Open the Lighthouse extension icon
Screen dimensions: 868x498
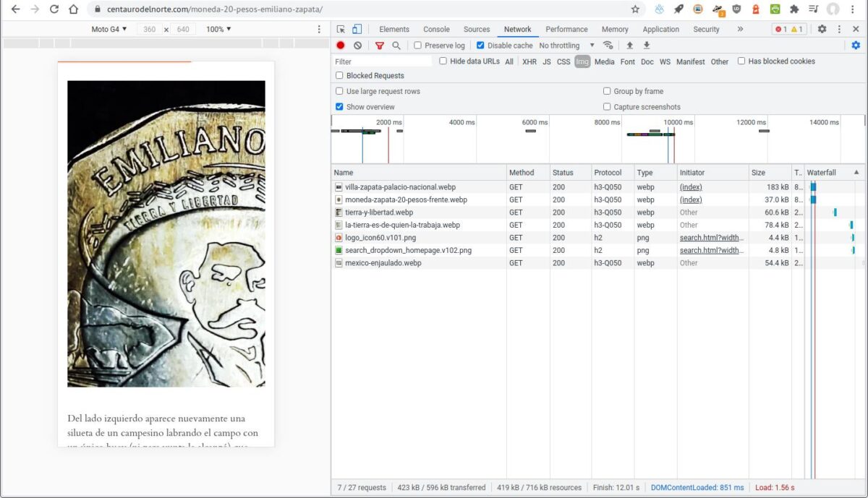(756, 9)
